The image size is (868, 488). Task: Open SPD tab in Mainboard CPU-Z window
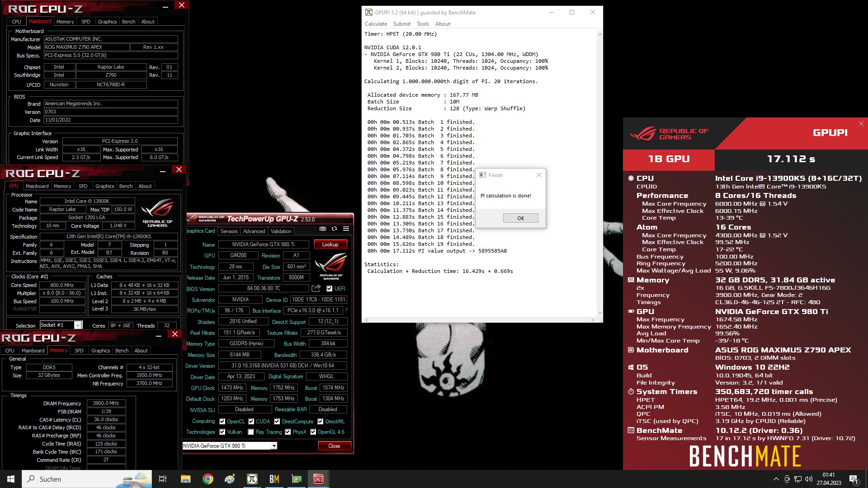(86, 22)
